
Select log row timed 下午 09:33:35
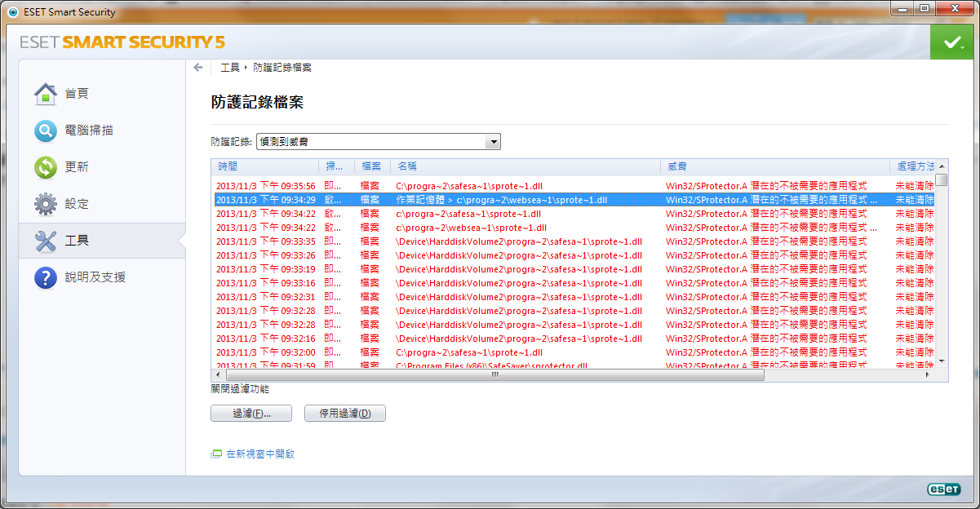tap(574, 241)
